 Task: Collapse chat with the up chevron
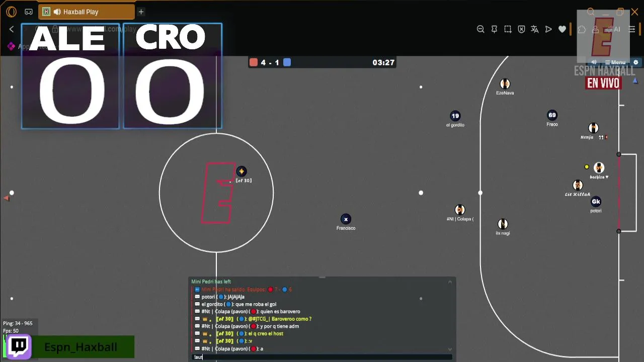[450, 282]
